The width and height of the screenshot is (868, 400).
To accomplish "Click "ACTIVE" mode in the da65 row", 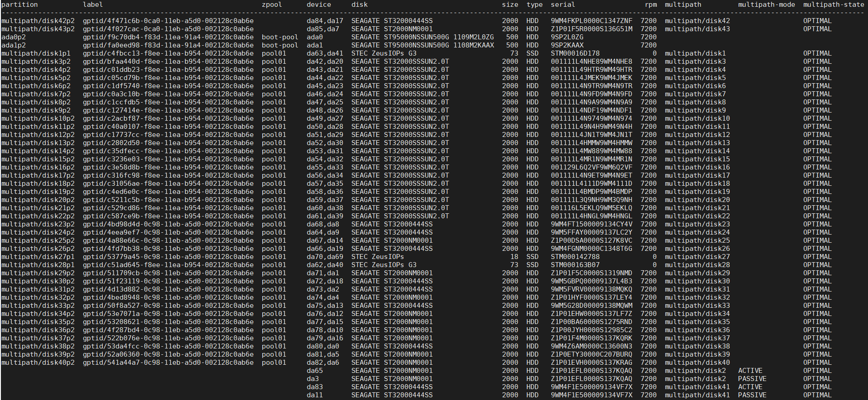I will pos(750,371).
